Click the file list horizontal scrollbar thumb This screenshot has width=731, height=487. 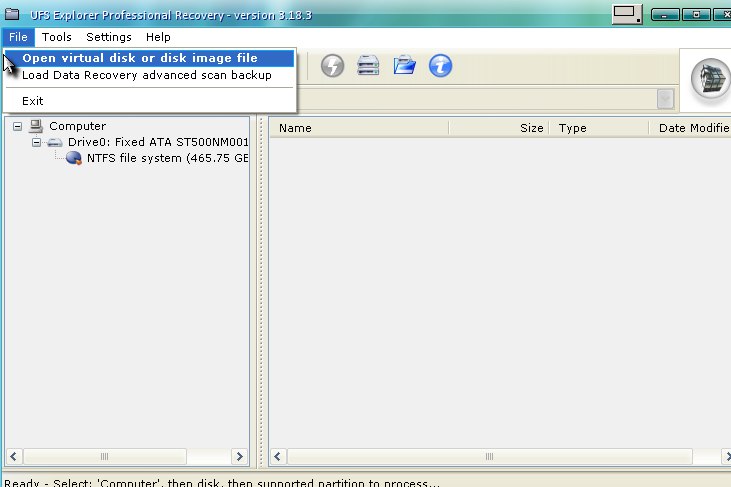(x=490, y=456)
